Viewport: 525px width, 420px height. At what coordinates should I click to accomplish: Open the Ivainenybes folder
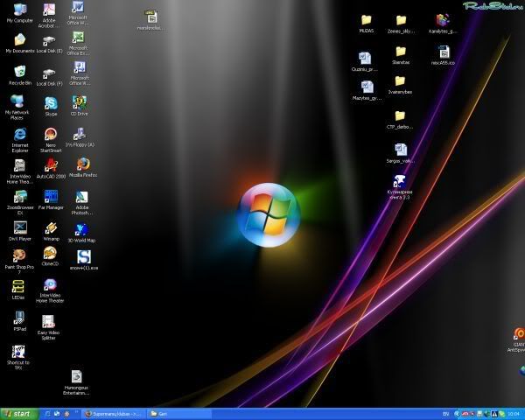tap(400, 85)
